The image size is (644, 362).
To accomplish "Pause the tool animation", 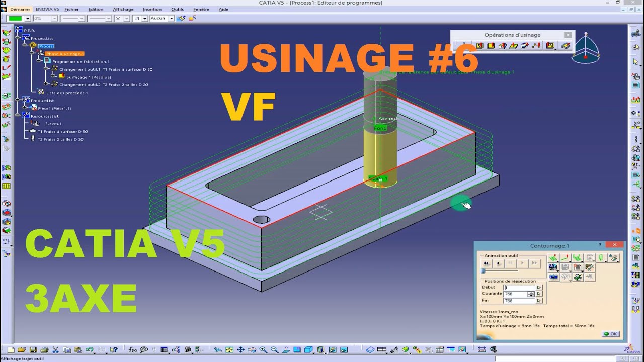I will (x=510, y=263).
